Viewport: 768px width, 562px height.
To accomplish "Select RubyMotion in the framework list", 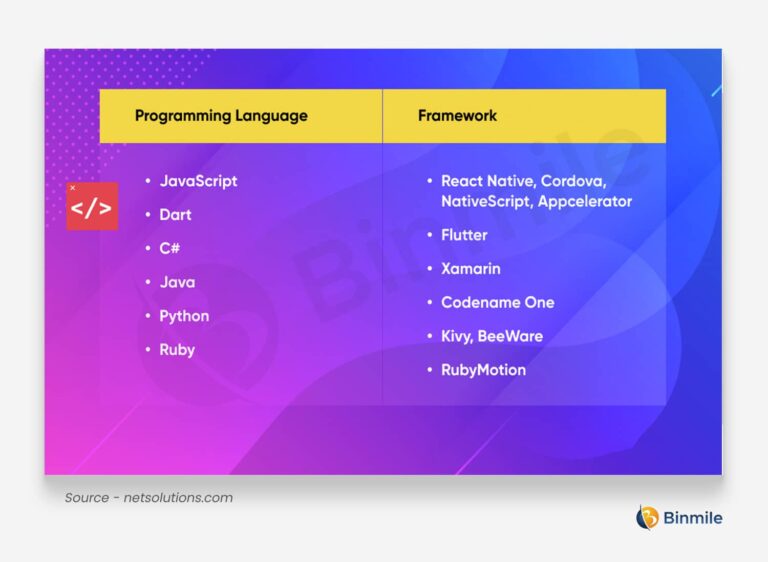I will (x=483, y=370).
